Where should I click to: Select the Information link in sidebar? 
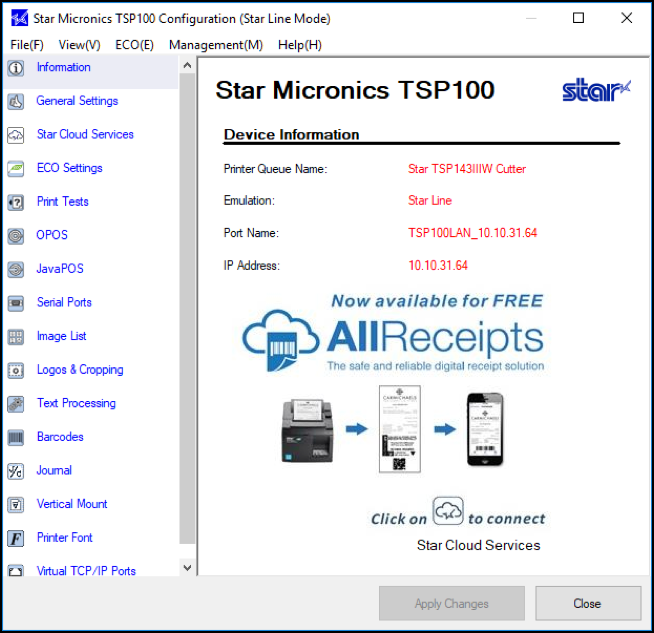point(63,67)
